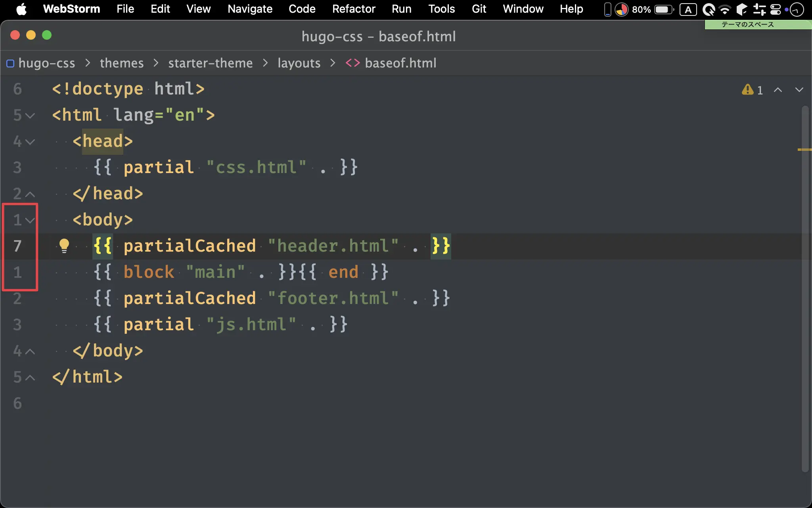Click the hugo-css project item in breadcrumbs
The height and width of the screenshot is (508, 812).
47,63
